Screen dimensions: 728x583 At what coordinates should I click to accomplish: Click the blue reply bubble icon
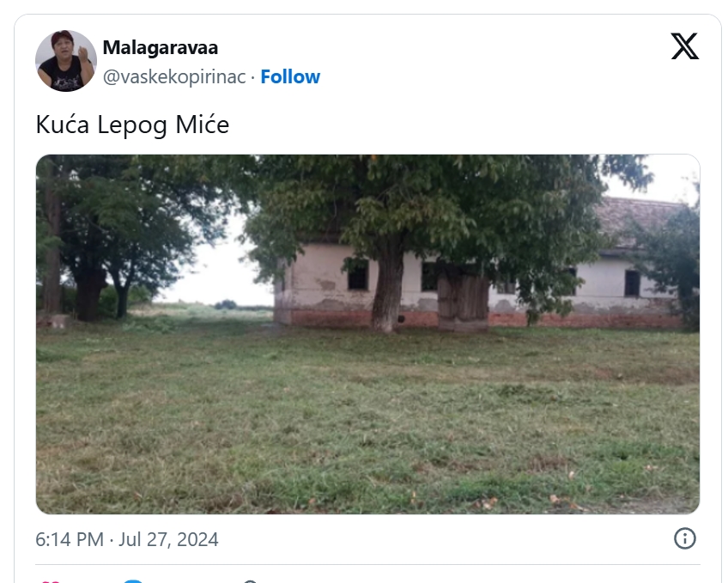pyautogui.click(x=133, y=581)
